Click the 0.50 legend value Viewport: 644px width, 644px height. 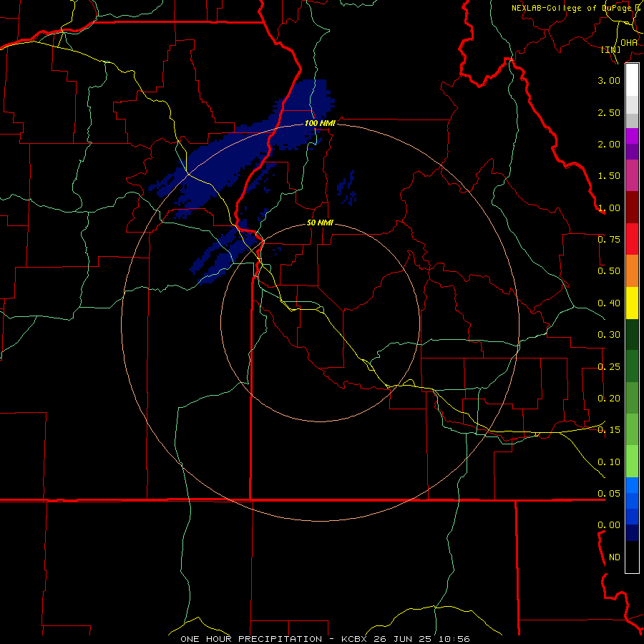609,271
